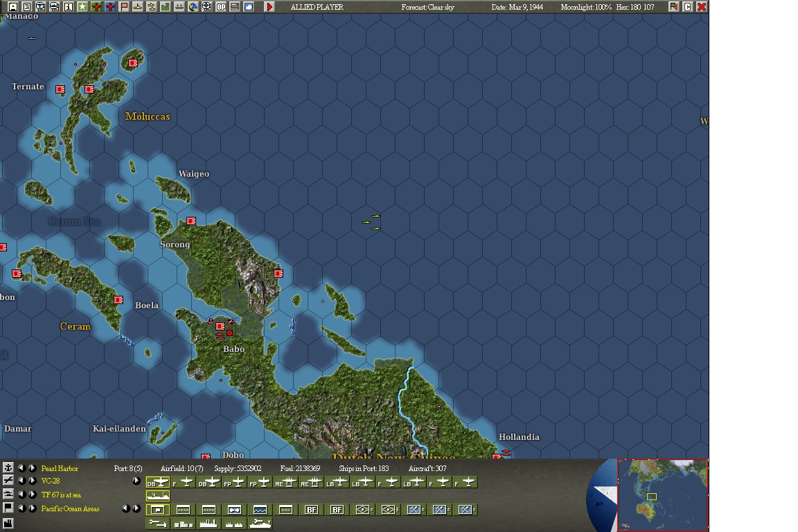Select the first xxxx army land unit
Screen dimensions: 798x532
[x=183, y=510]
